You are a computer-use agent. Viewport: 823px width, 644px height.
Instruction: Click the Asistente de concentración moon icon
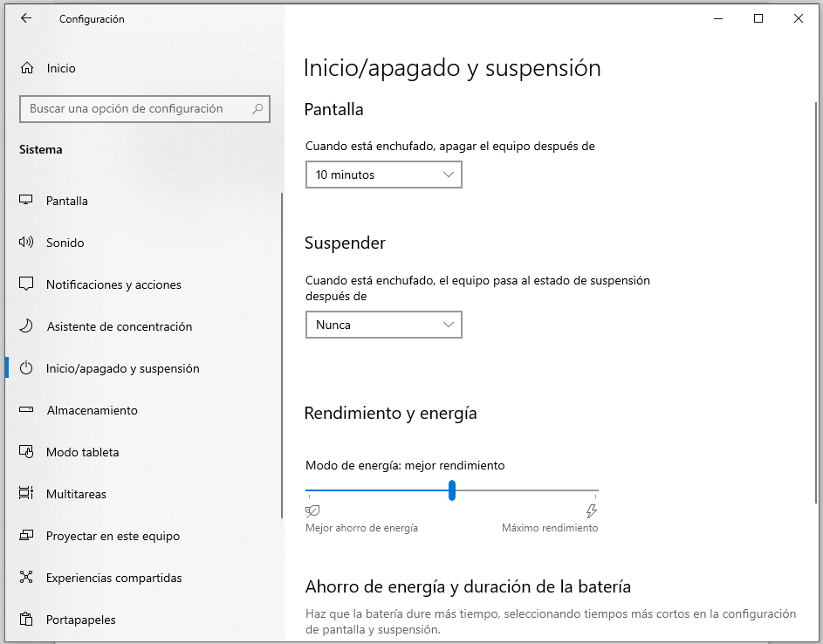click(x=25, y=326)
